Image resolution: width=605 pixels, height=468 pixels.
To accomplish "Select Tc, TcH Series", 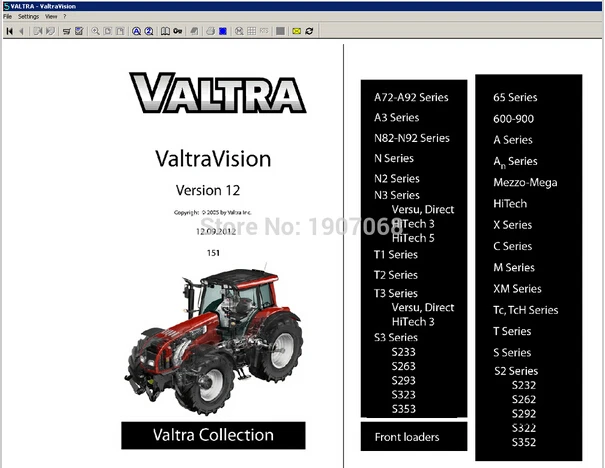I will tap(526, 310).
